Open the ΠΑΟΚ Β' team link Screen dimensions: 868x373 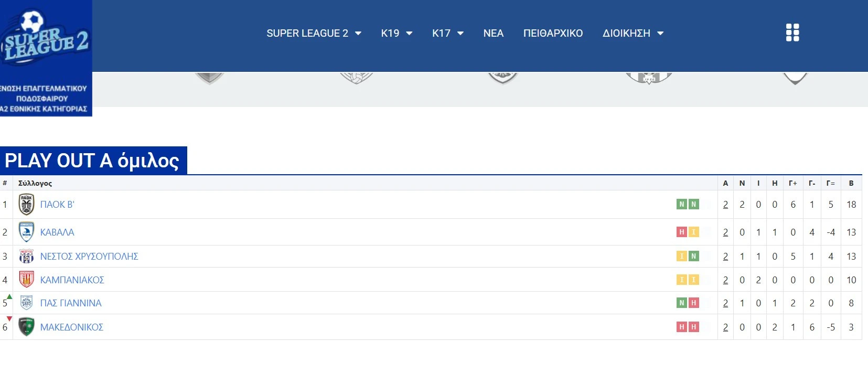tap(57, 205)
